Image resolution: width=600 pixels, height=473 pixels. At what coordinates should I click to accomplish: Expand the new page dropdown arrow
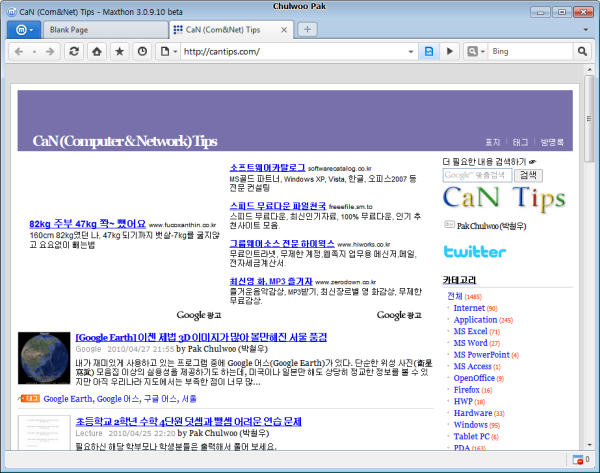175,52
